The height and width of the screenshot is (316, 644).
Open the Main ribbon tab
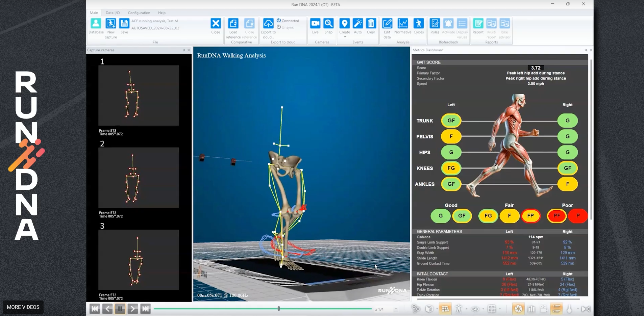click(94, 13)
